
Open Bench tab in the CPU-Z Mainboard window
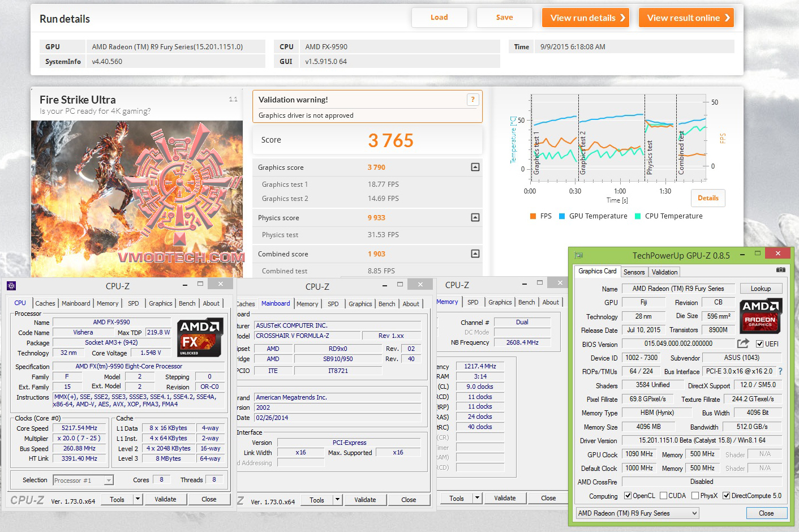click(x=387, y=304)
